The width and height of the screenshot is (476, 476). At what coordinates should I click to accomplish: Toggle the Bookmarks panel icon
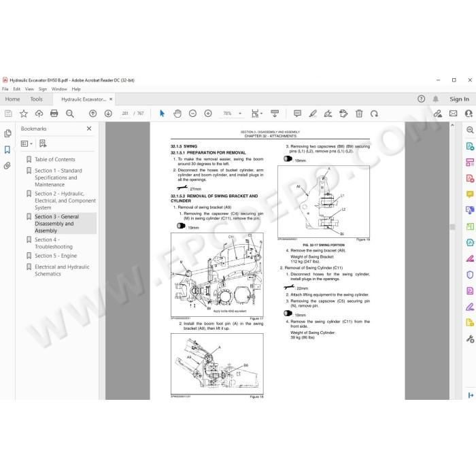tap(7, 150)
